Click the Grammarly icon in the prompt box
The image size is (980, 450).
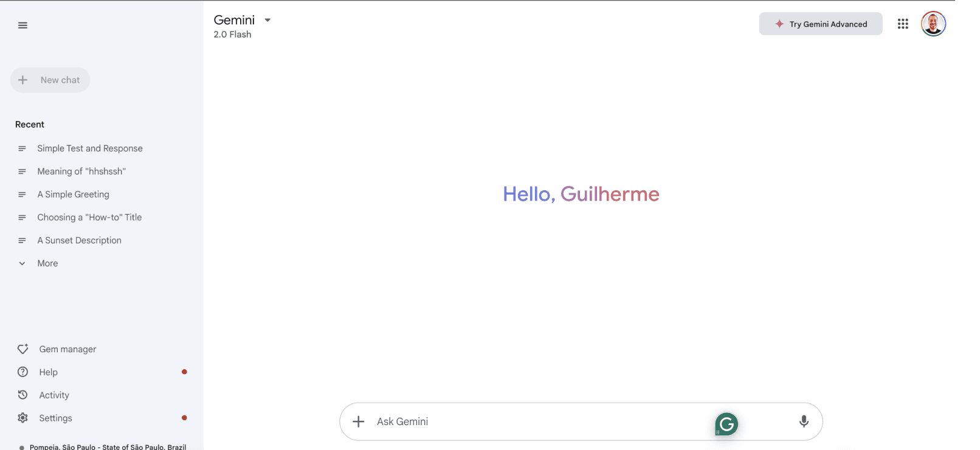pos(726,424)
